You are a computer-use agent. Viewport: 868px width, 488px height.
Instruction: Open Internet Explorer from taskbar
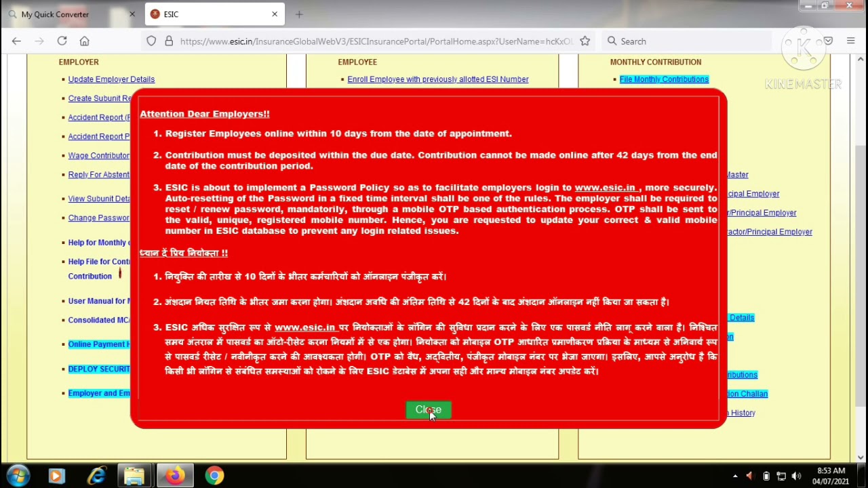97,476
